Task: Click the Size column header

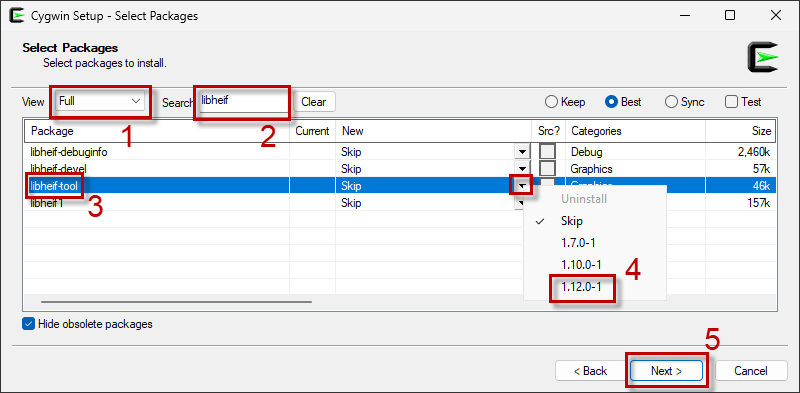Action: click(x=740, y=131)
